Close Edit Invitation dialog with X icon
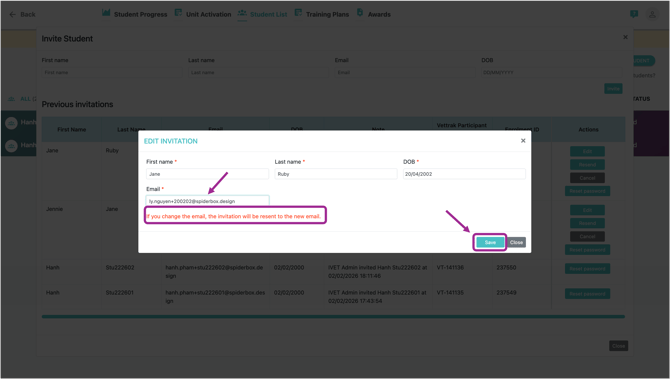The height and width of the screenshot is (379, 670). pyautogui.click(x=523, y=141)
